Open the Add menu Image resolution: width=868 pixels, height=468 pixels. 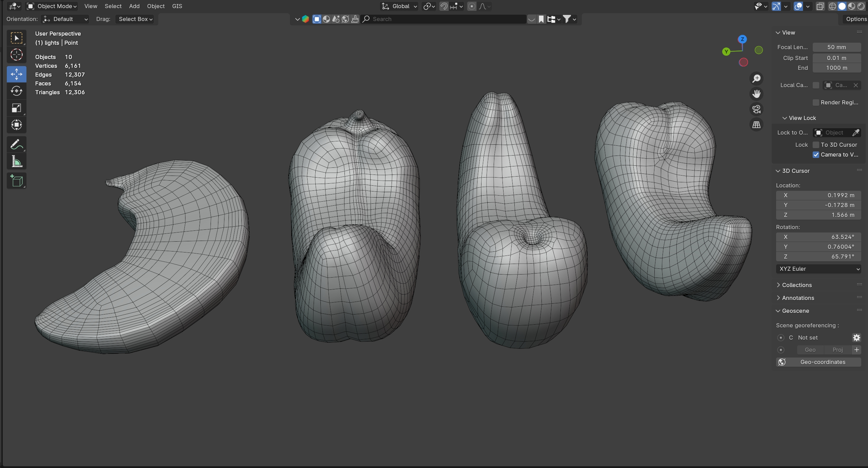coord(134,6)
